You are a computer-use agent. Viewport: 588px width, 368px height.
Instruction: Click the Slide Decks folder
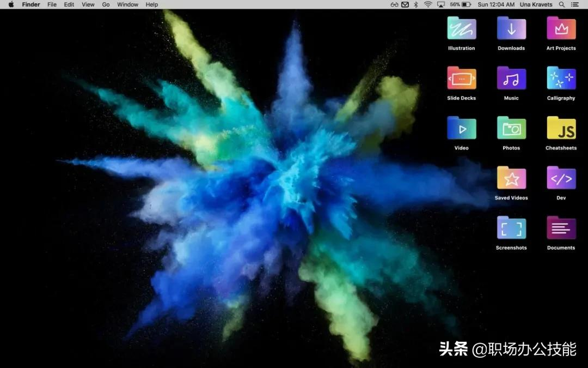click(x=461, y=79)
